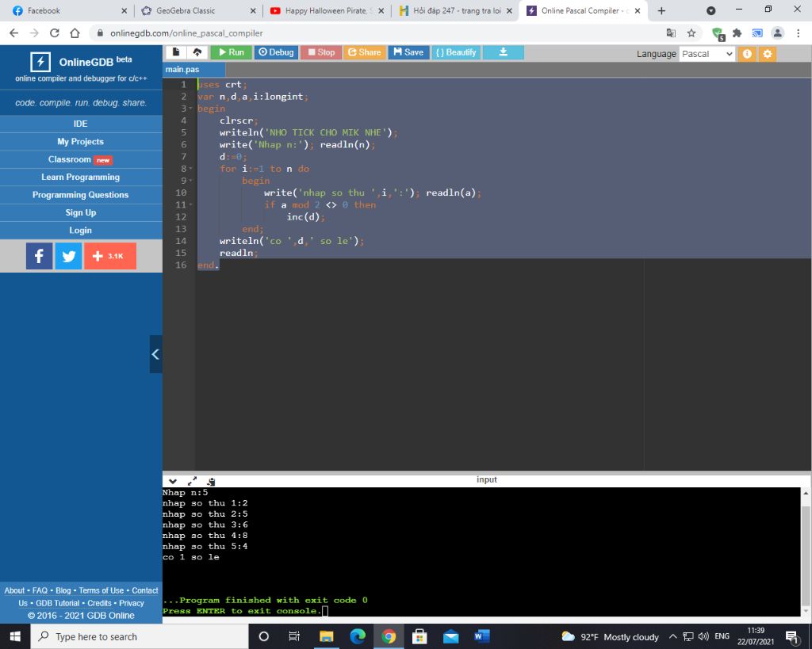Click the Windows Start button

tap(15, 636)
